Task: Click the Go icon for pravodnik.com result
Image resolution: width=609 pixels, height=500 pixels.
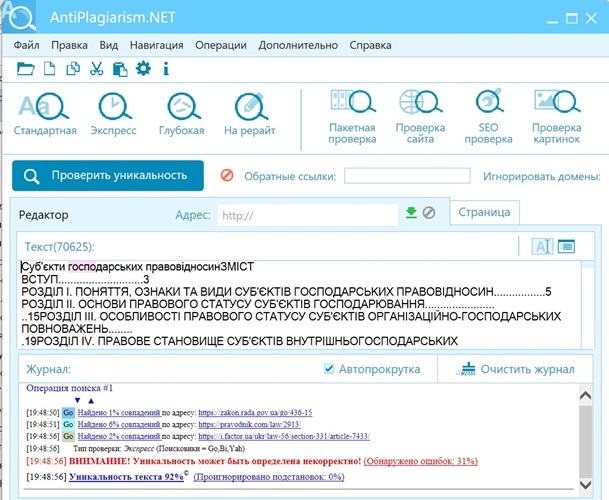Action: click(x=68, y=424)
